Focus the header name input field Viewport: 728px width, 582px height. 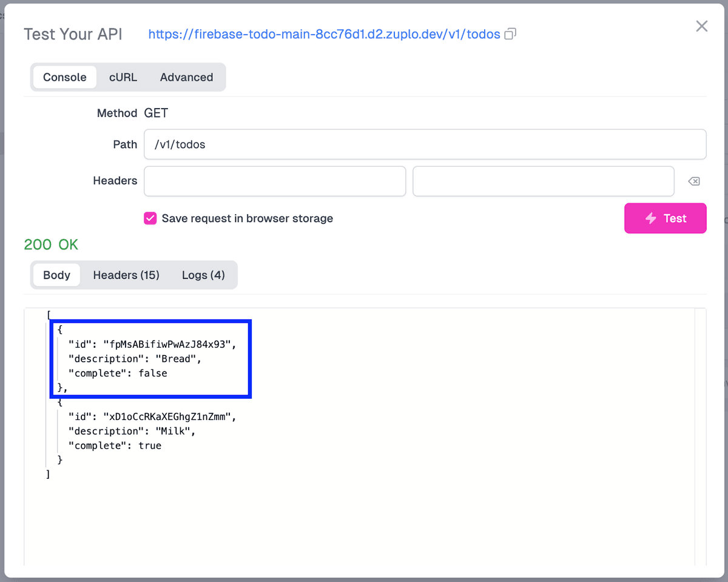pos(274,181)
